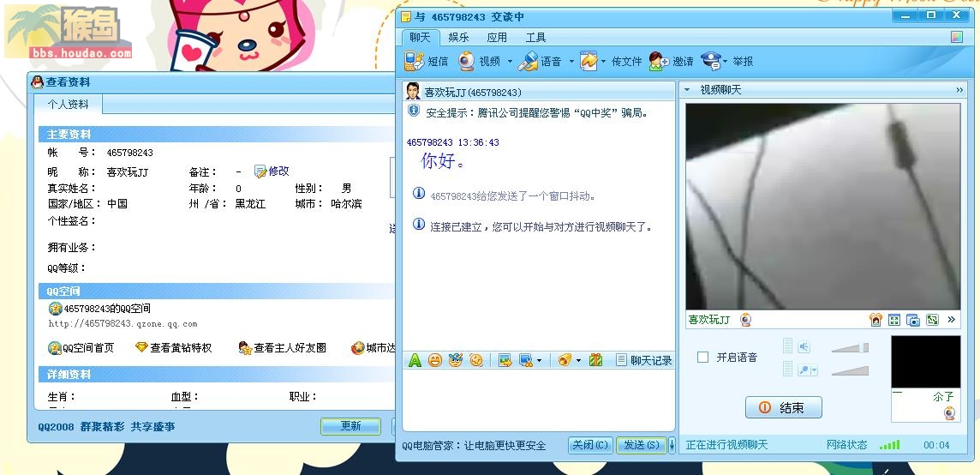
Task: Click the gift box icon
Action: 595,360
